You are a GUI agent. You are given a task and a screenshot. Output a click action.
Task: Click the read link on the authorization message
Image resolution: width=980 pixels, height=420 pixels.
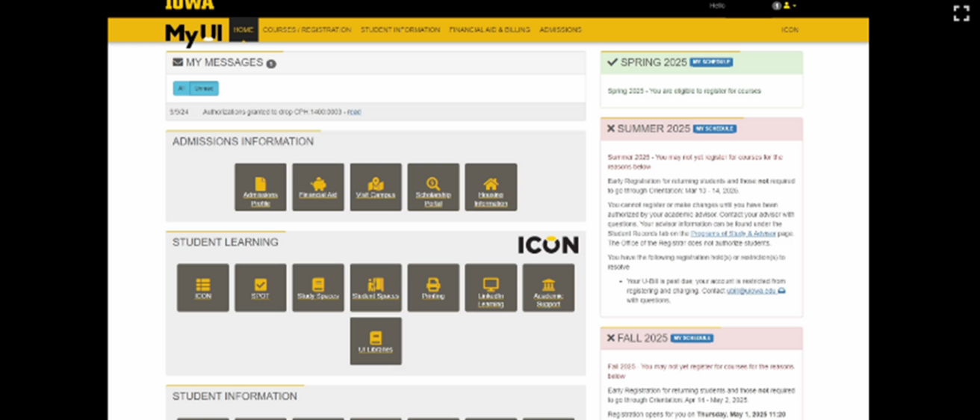pos(354,112)
